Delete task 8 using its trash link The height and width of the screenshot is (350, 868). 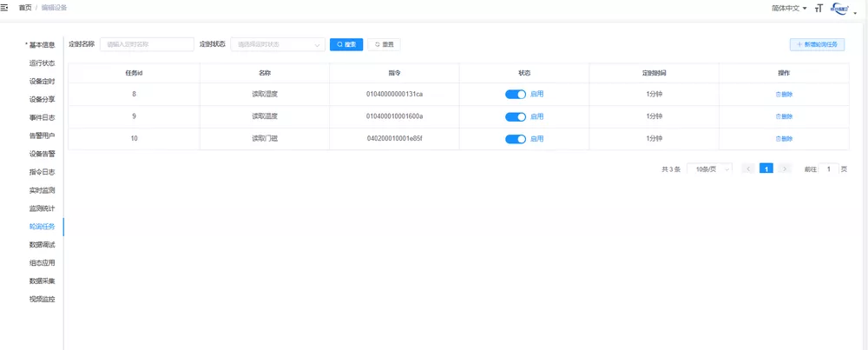click(784, 94)
